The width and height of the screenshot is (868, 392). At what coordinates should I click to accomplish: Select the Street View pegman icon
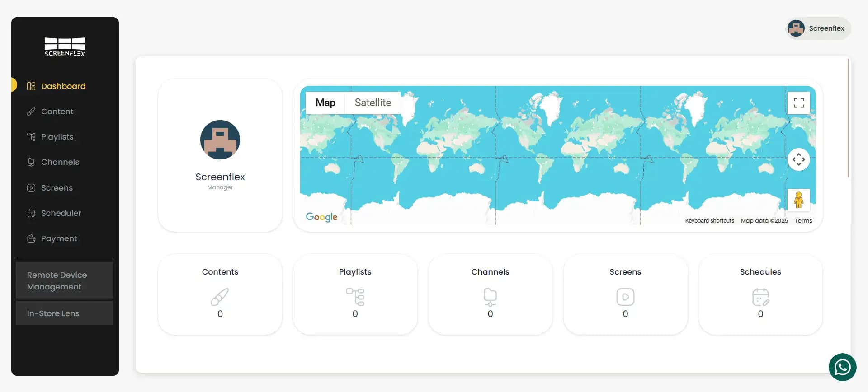[798, 200]
